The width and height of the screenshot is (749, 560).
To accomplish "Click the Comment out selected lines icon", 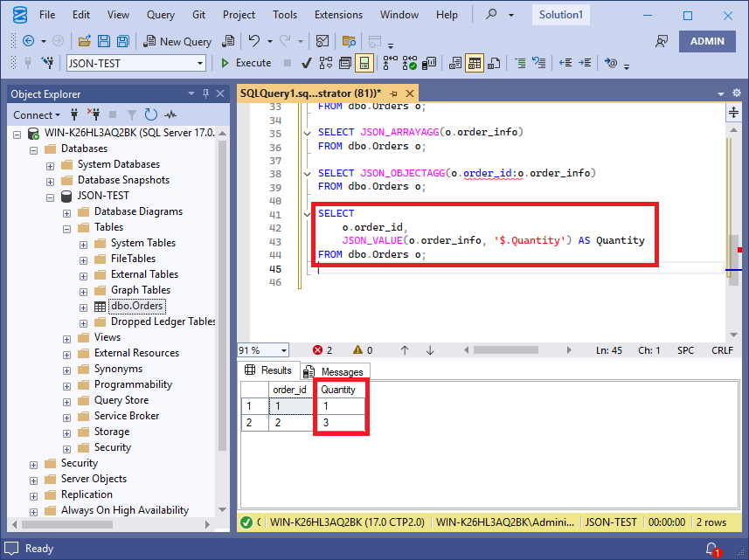I will point(520,63).
